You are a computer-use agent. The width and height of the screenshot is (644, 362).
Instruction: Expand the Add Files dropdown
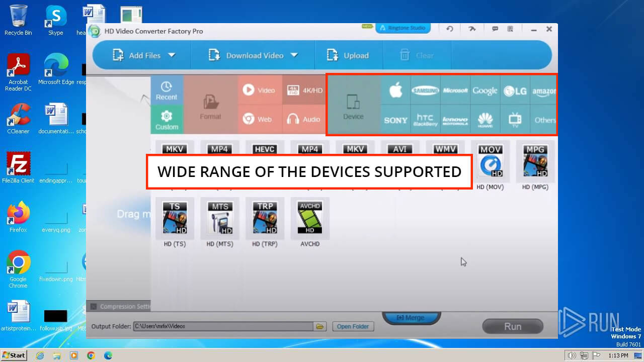click(x=172, y=55)
